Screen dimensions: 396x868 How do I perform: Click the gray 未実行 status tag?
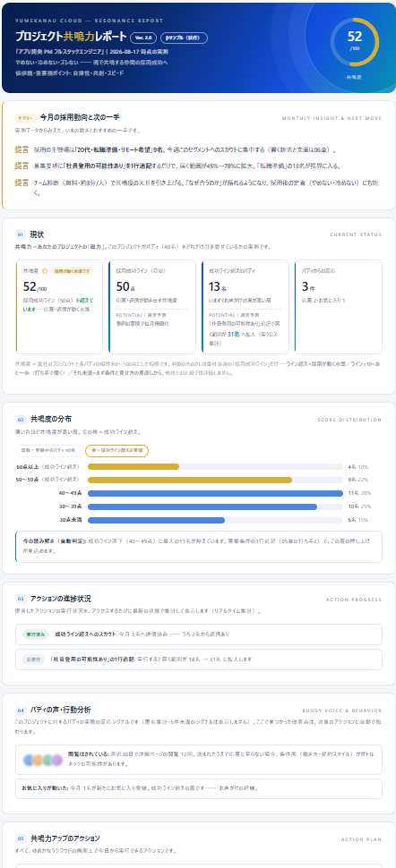pos(33,660)
